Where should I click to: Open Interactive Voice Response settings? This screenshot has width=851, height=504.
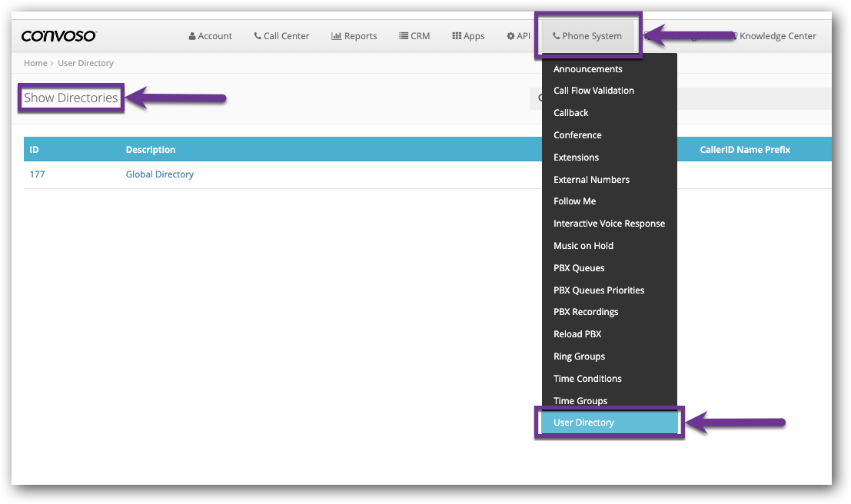[610, 223]
